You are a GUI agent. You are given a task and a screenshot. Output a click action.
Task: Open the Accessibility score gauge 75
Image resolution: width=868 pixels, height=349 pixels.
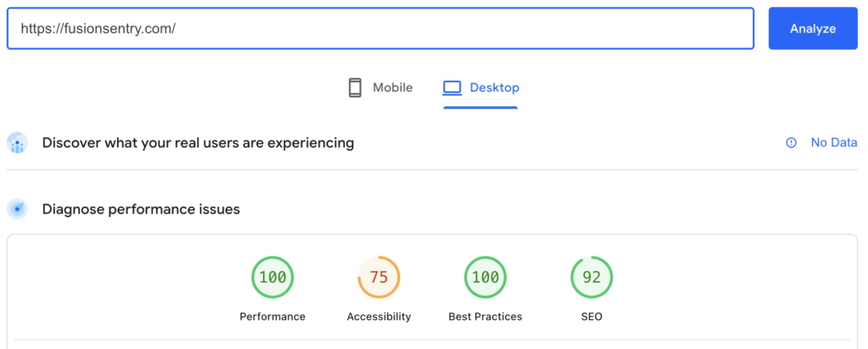click(x=379, y=277)
